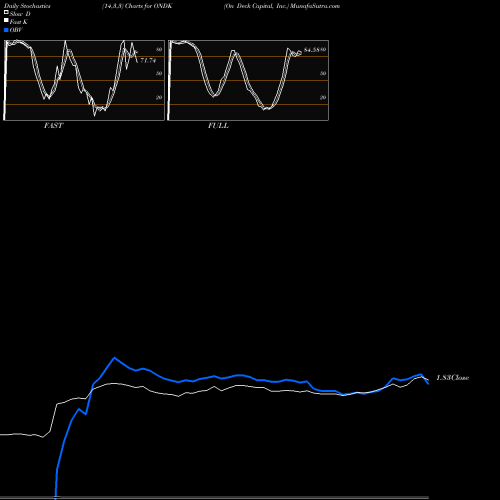
Task: Click the '1.83 Close' price label
Action: pyautogui.click(x=453, y=378)
